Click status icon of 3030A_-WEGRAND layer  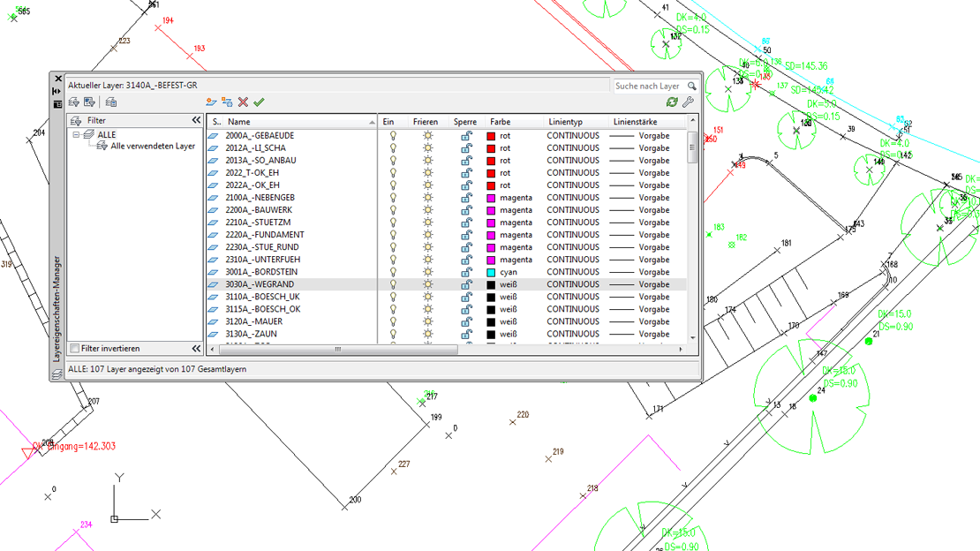[x=214, y=284]
